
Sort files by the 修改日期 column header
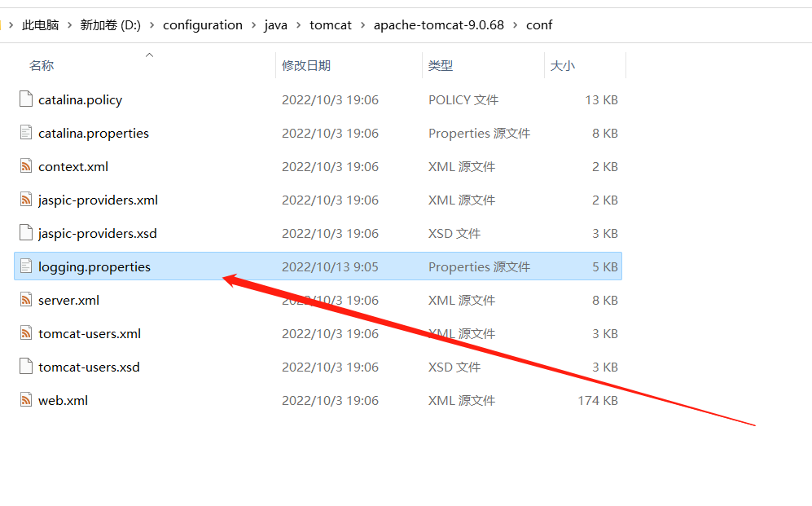tap(306, 66)
